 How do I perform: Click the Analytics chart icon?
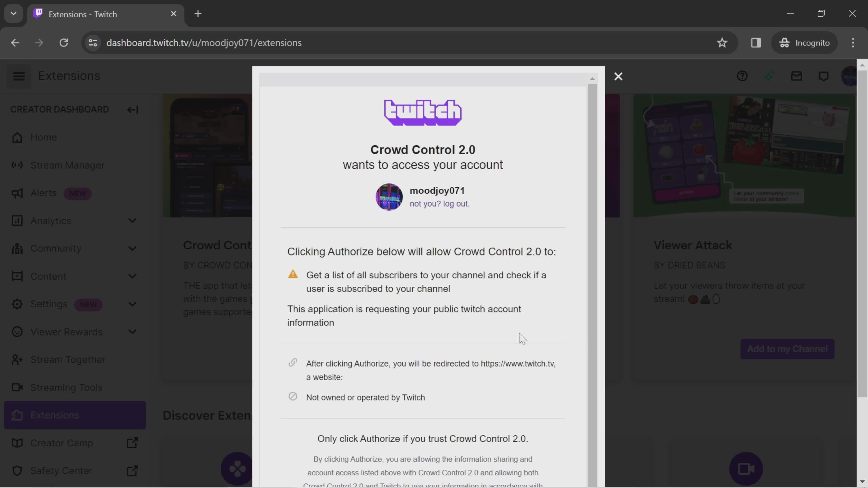pos(17,221)
